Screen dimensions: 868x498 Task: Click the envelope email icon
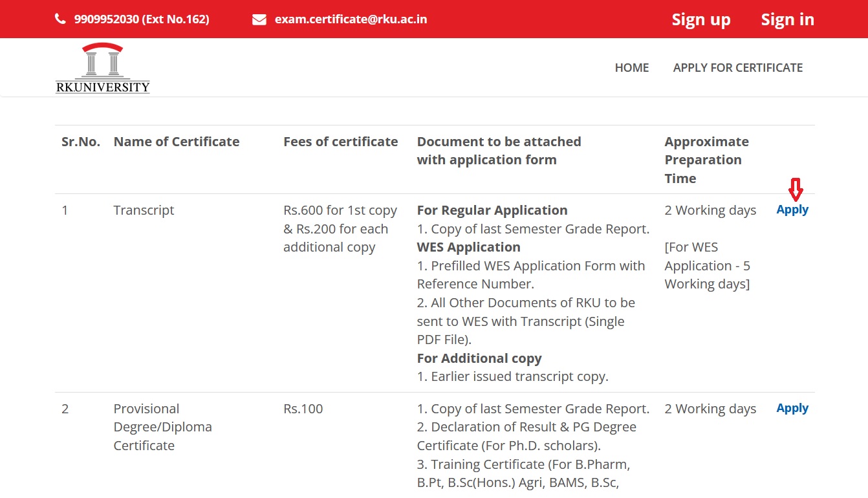coord(259,19)
